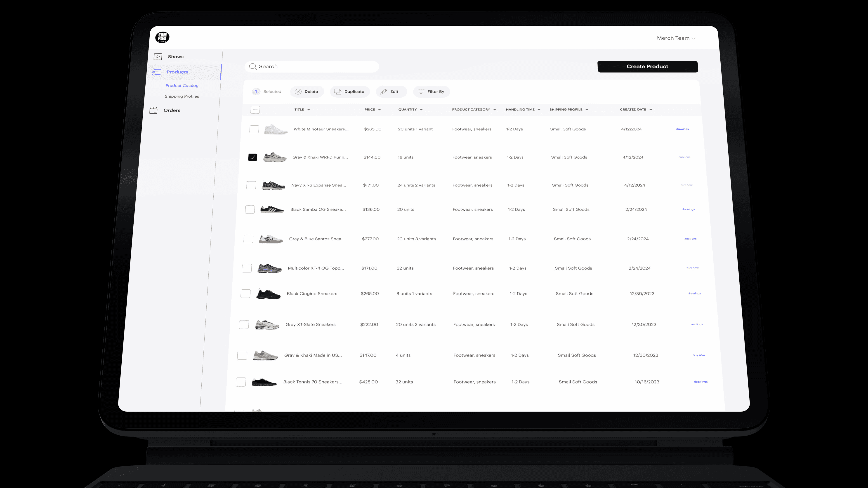Toggle the select-all header checkbox
868x488 pixels.
coord(255,110)
